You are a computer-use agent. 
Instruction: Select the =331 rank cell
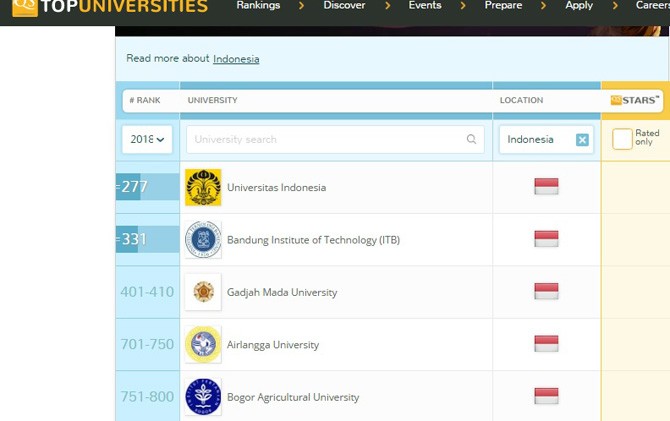coord(147,239)
